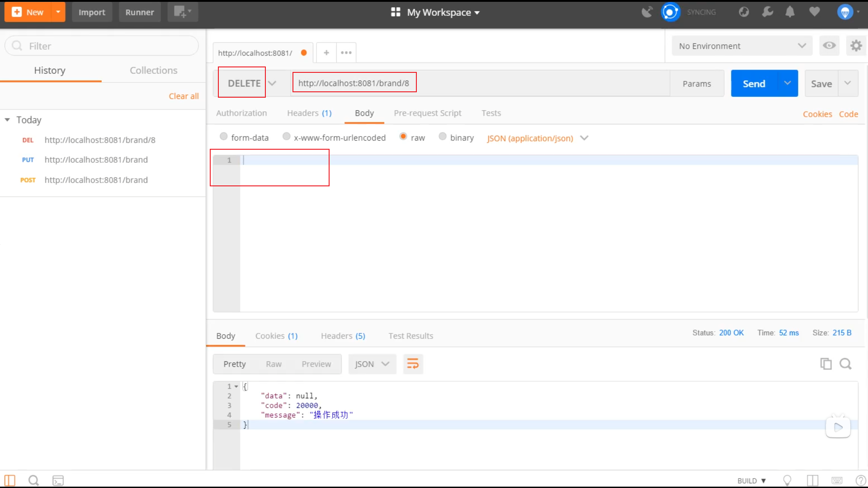
Task: Open the notifications bell
Action: [x=790, y=12]
